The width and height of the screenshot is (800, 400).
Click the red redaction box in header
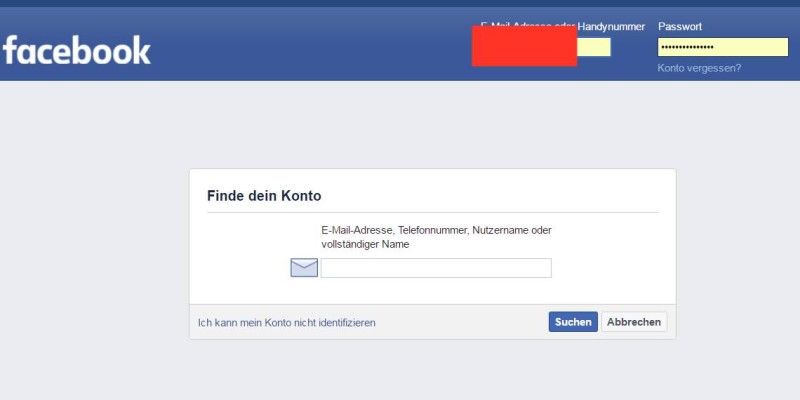524,47
